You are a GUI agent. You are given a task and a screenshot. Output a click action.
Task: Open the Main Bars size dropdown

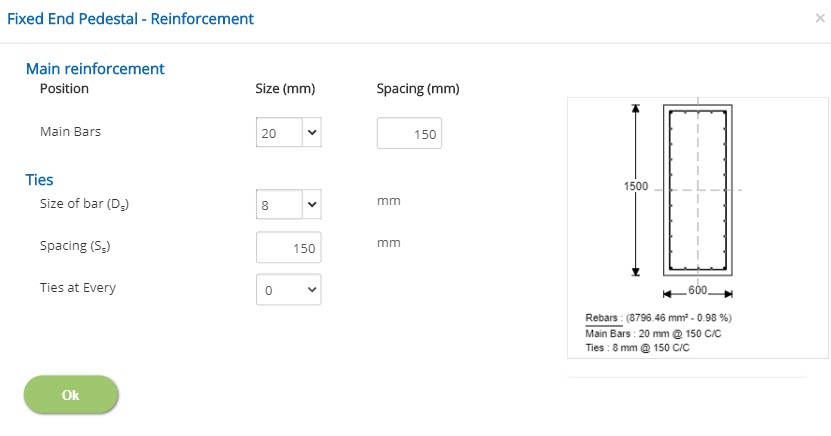(x=289, y=133)
